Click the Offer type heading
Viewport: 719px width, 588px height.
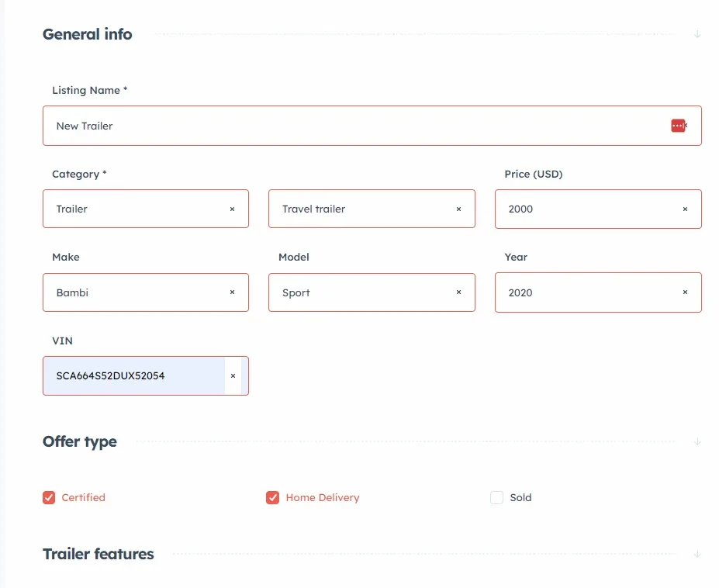point(80,441)
